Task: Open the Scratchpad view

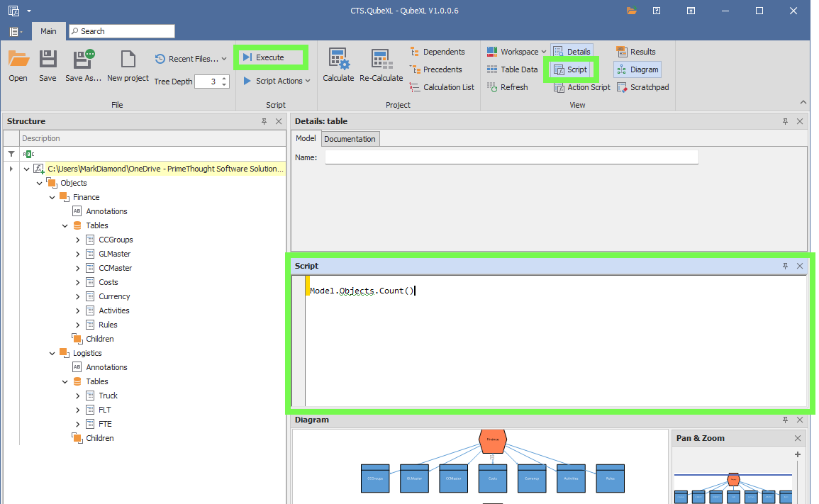Action: (642, 87)
